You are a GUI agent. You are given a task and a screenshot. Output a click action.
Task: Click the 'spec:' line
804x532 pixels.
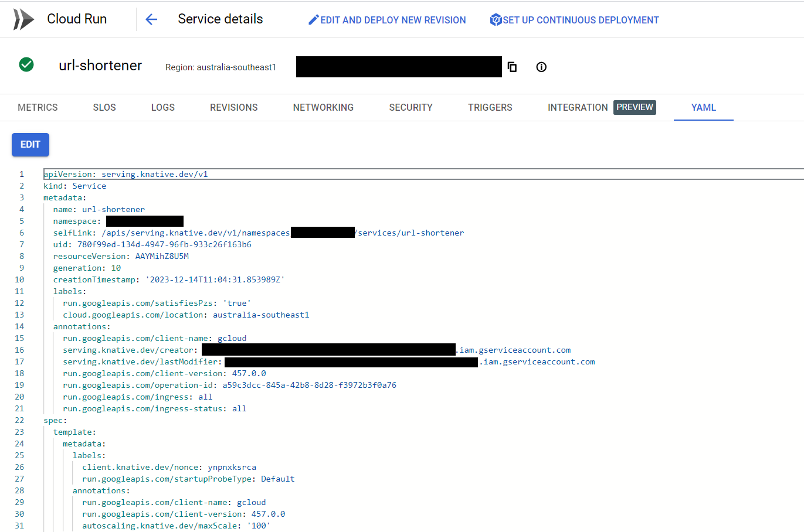point(55,420)
